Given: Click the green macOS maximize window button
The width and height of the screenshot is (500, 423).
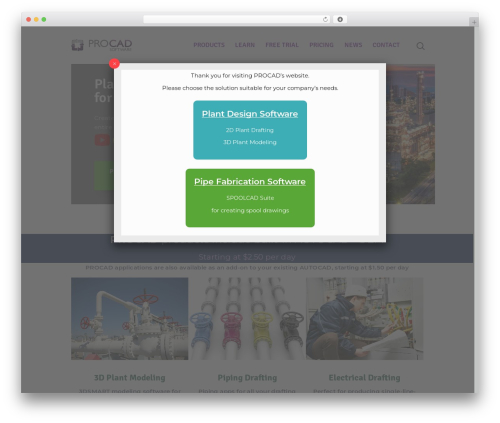Looking at the screenshot, I should [x=44, y=20].
